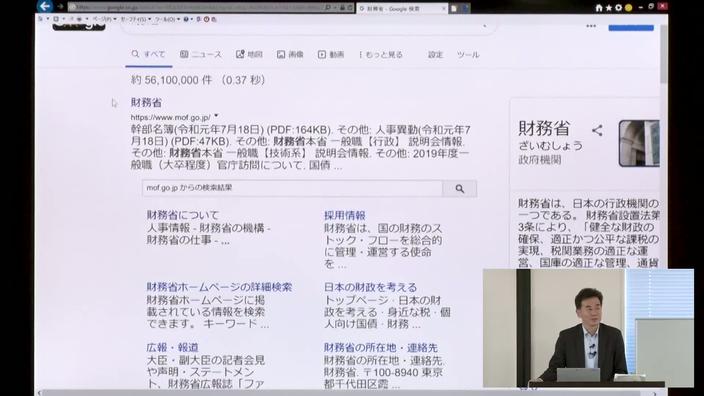This screenshot has height=396, width=704.
Task: Click the mof.go.jp site search magnifier button
Action: (x=460, y=189)
